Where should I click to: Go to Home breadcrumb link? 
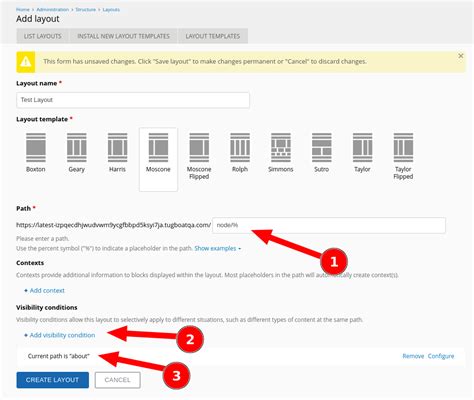click(x=23, y=10)
